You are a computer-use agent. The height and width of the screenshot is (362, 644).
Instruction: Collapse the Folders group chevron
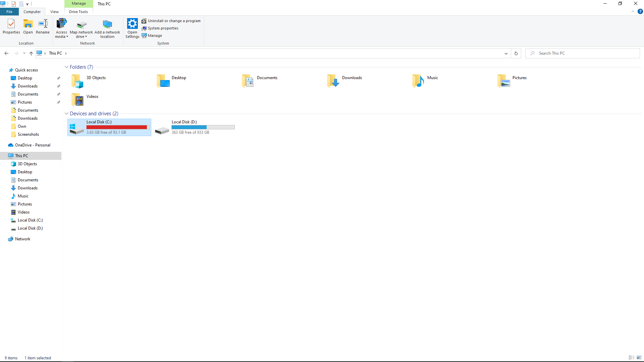[66, 67]
